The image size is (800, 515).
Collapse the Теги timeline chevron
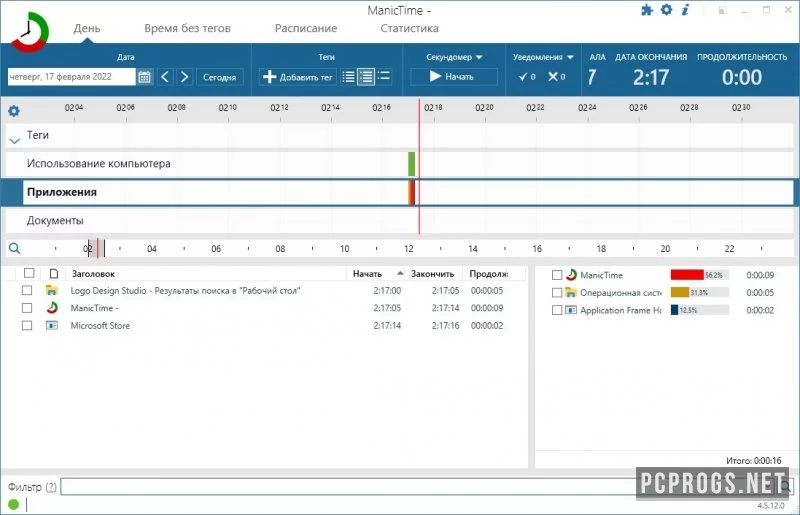[x=15, y=140]
